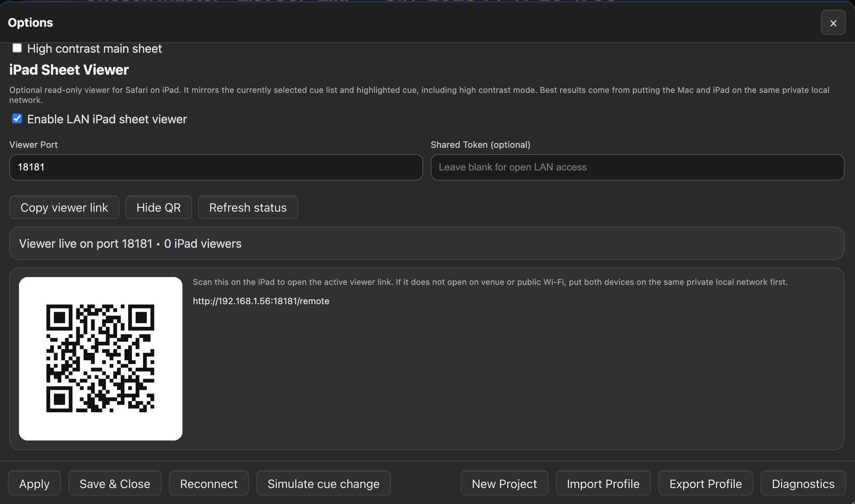
Task: Open Diagnostics
Action: pos(803,484)
